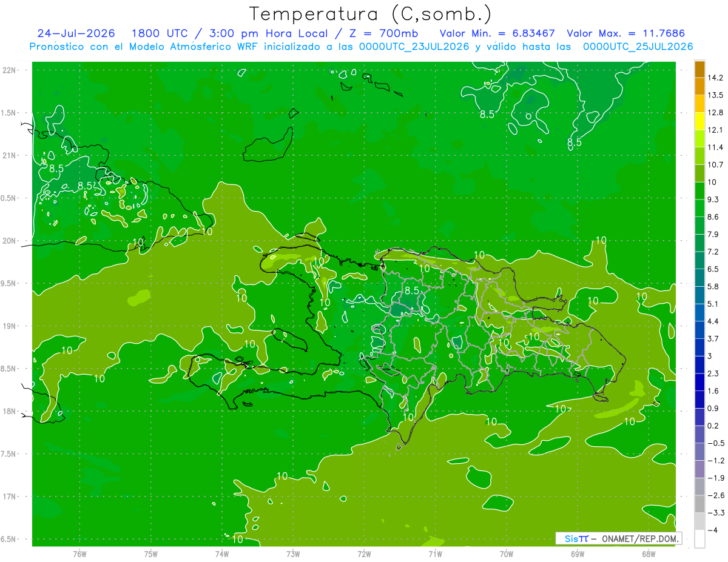Select the brown swatch above the 14.2 label

click(699, 69)
